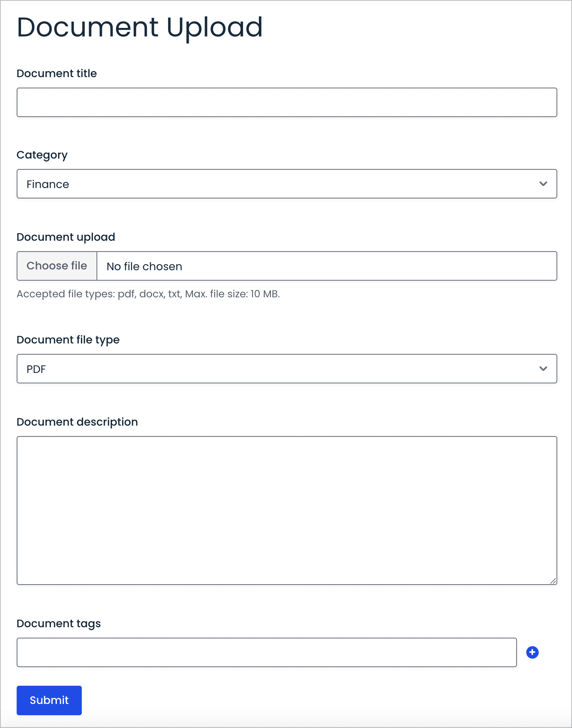This screenshot has height=728, width=572.
Task: Click the Document file type dropdown chevron
Action: pyautogui.click(x=543, y=369)
